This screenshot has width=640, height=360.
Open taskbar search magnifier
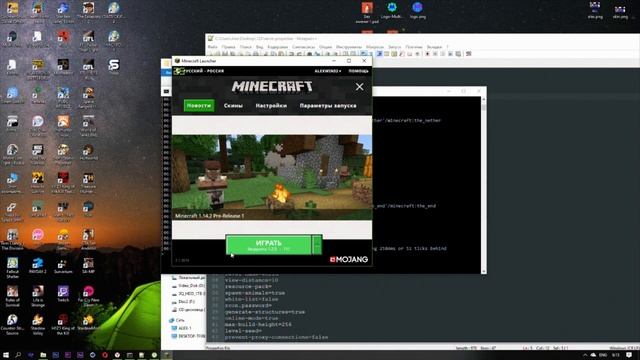(18, 355)
